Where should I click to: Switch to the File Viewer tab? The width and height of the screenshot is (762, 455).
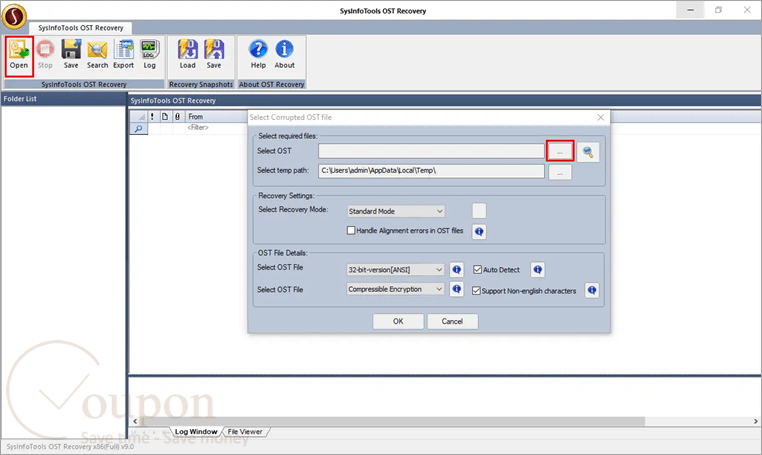coord(245,432)
